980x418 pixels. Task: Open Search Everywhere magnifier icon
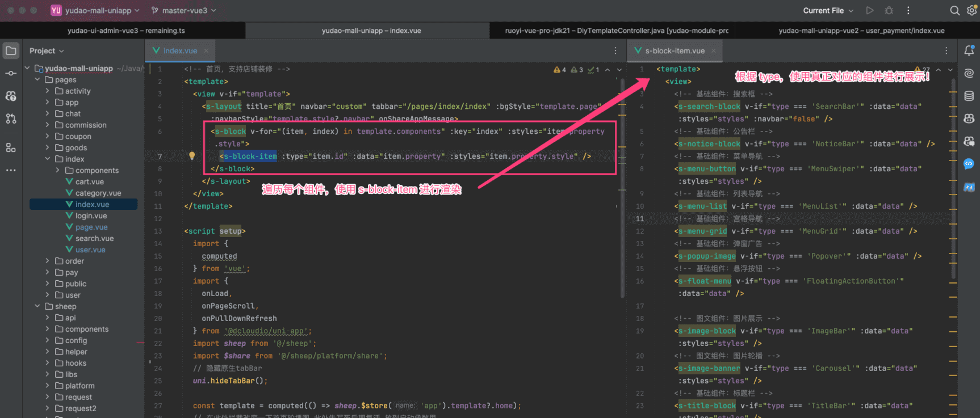(955, 10)
